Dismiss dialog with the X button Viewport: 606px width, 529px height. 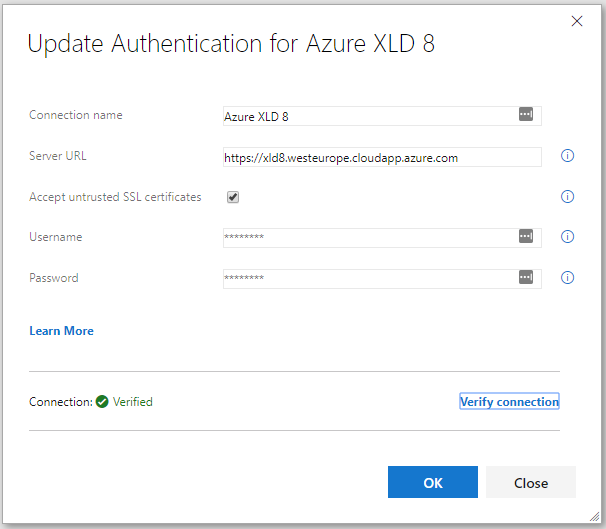click(x=576, y=21)
